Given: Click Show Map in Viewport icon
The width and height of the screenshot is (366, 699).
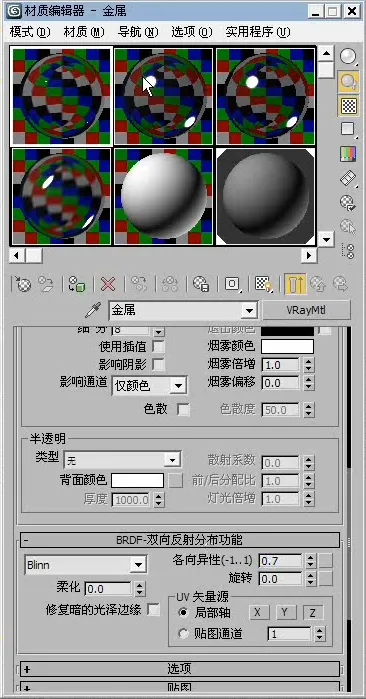Looking at the screenshot, I should click(263, 284).
